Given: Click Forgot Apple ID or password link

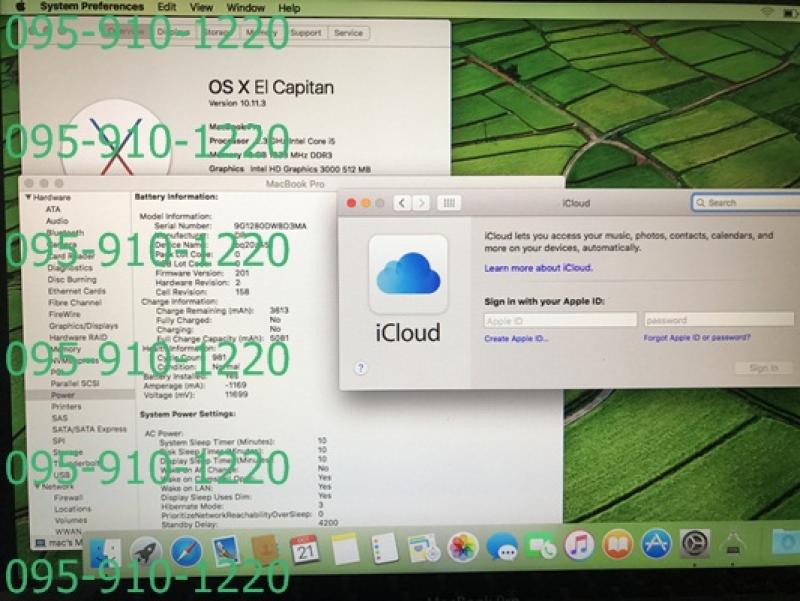Looking at the screenshot, I should tap(697, 338).
